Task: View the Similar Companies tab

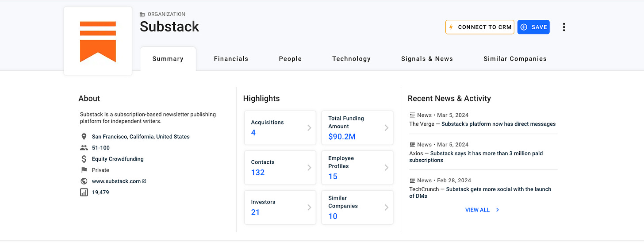Action: [515, 59]
